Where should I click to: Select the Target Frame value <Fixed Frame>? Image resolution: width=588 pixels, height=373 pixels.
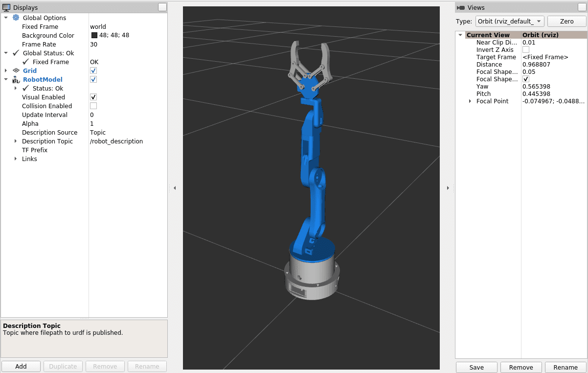click(545, 57)
